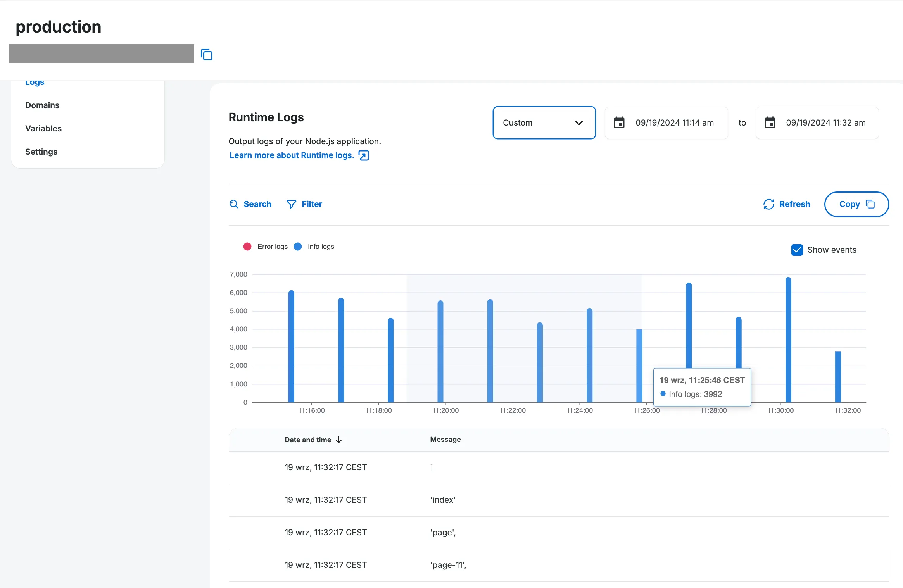Click the Learn more about Runtime logs link
Screen dimensions: 903x588
[x=298, y=155]
